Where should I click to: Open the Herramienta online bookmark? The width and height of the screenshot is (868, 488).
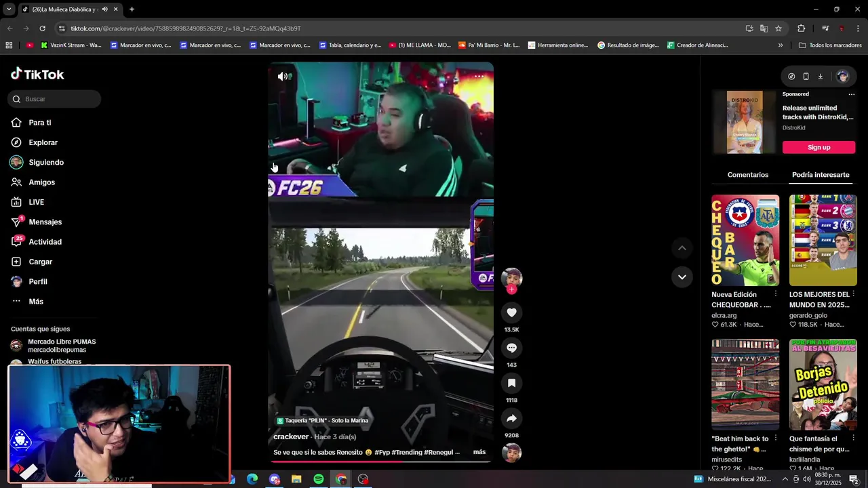tap(558, 45)
